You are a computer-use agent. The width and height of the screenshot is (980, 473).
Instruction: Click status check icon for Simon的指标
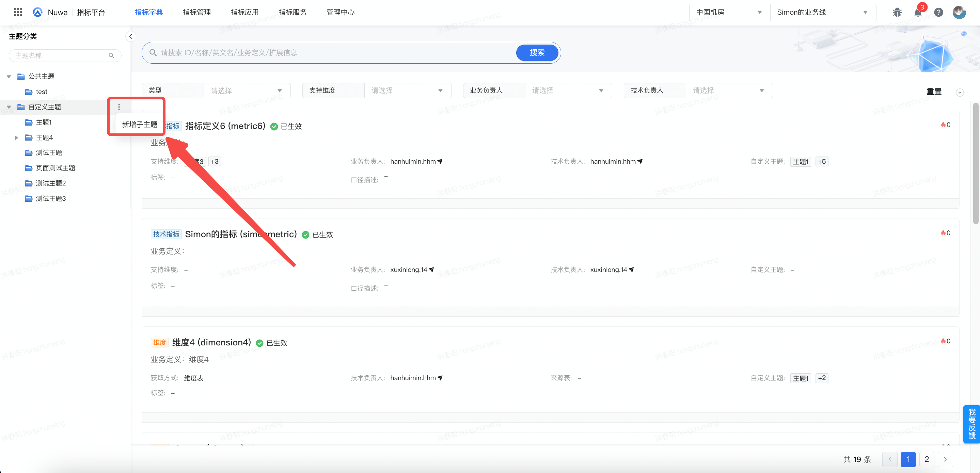305,234
